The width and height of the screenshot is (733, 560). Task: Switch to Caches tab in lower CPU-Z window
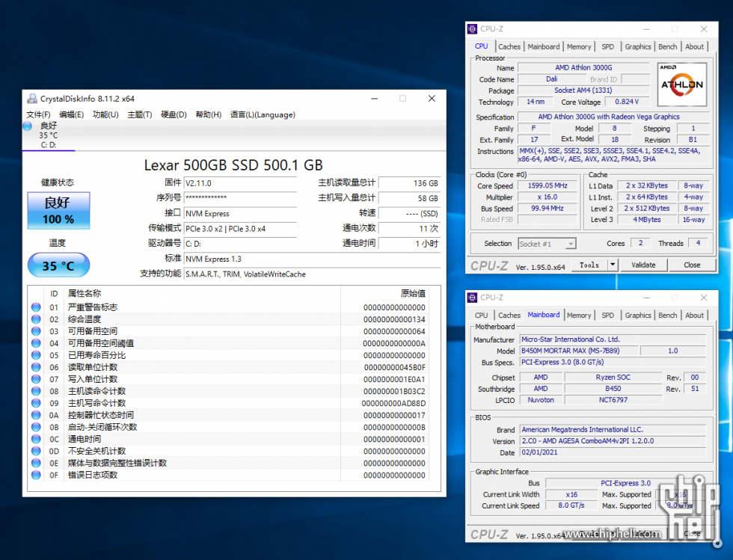pyautogui.click(x=509, y=316)
